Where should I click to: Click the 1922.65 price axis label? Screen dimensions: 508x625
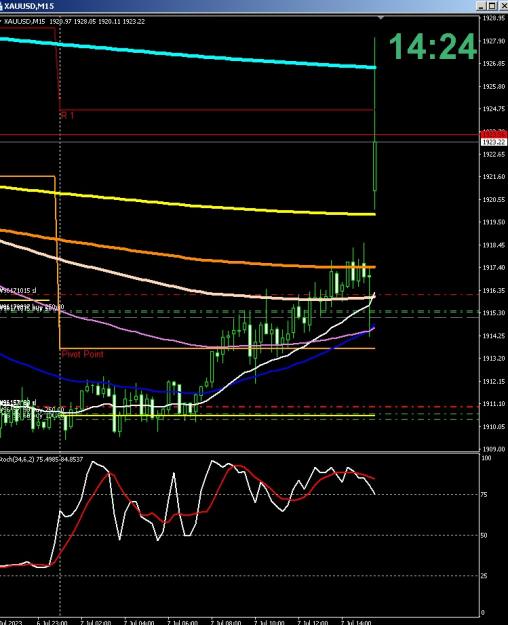[x=494, y=155]
